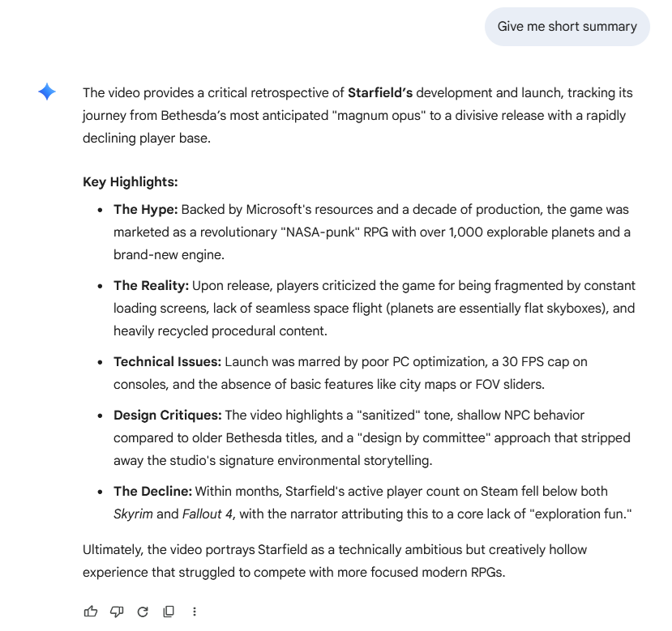Click the 'brand-new engine.' text
This screenshot has width=672, height=631.
(x=169, y=255)
